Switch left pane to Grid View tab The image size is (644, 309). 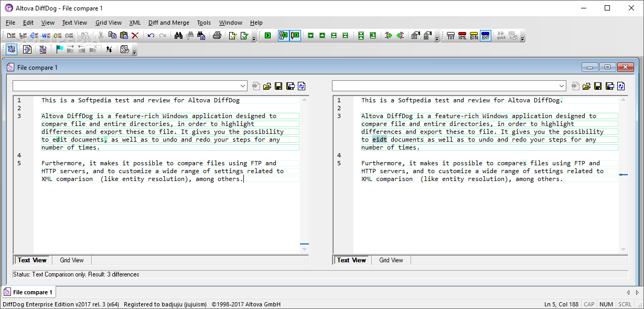click(72, 260)
